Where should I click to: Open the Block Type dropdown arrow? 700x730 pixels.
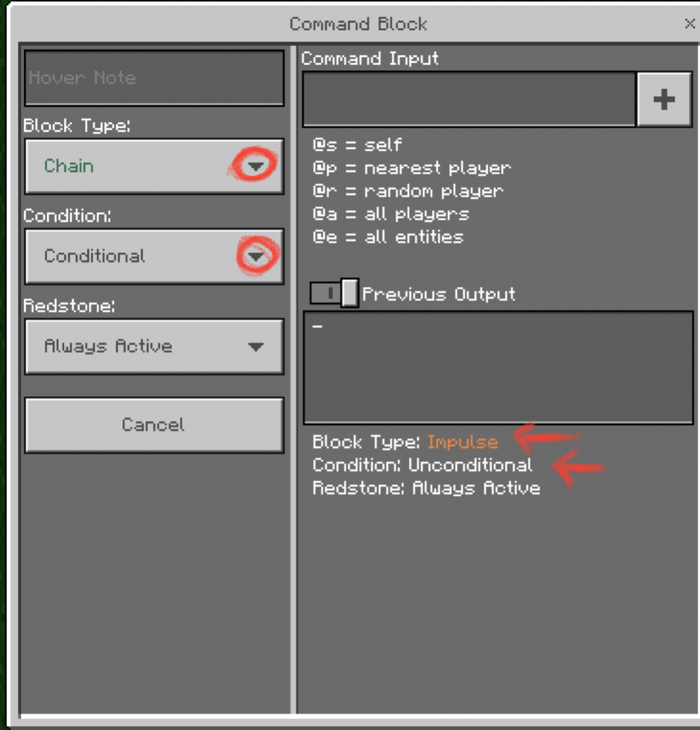click(255, 166)
